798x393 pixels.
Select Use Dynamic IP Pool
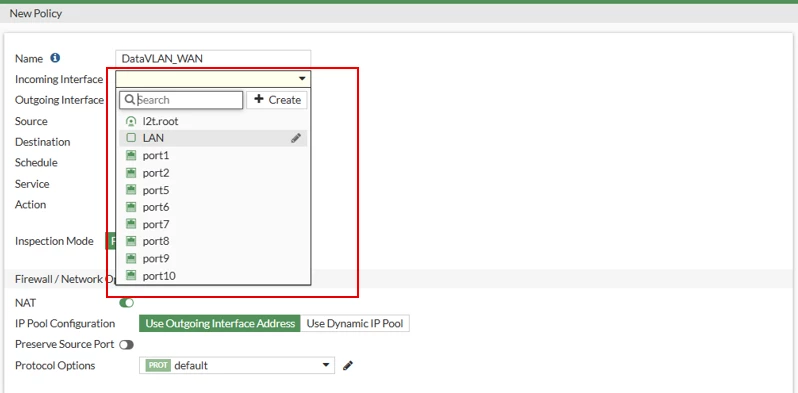click(x=355, y=323)
